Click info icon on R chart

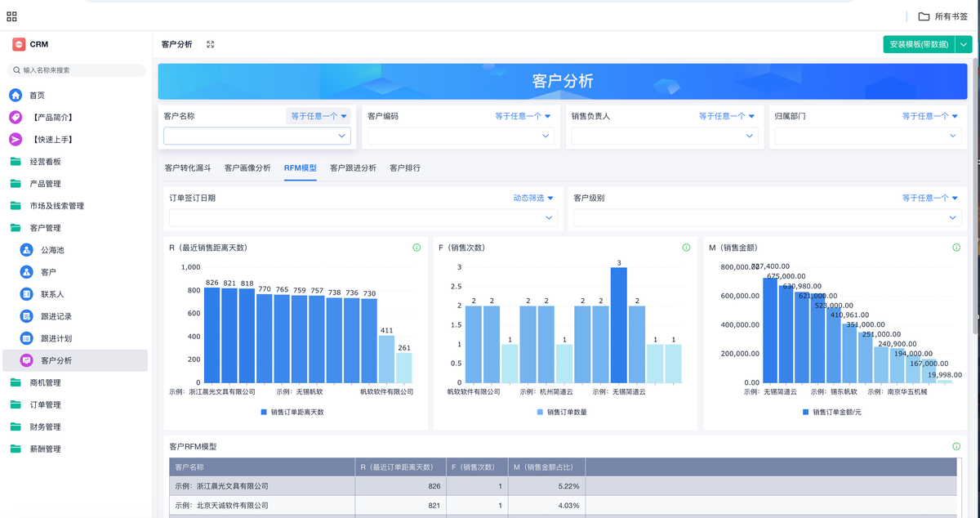(x=416, y=247)
